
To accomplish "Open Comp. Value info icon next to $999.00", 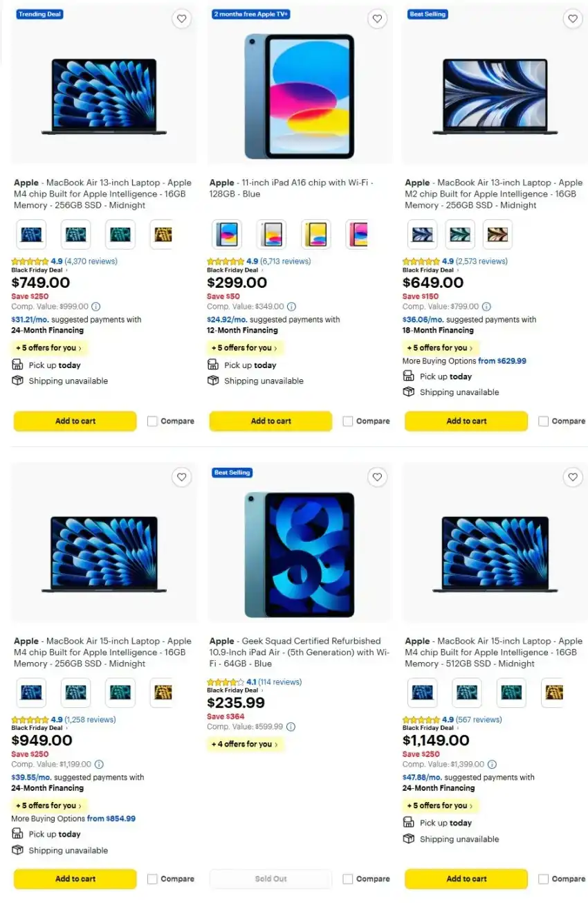I will click(96, 307).
